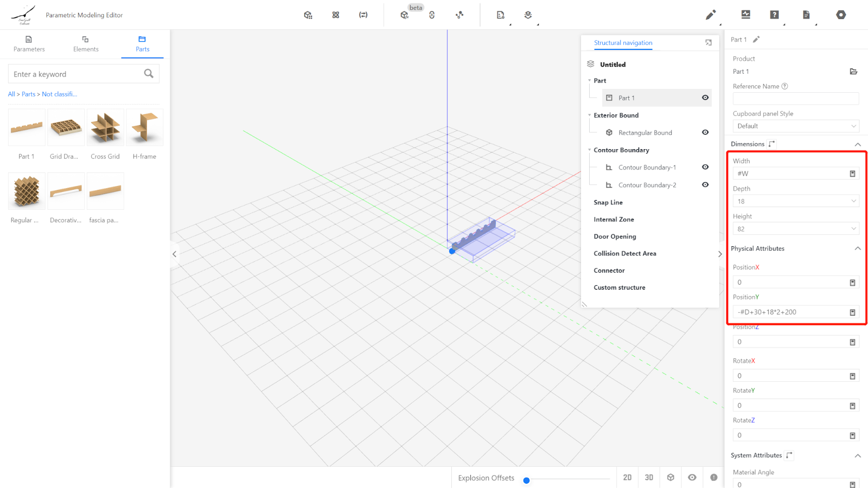The width and height of the screenshot is (868, 488).
Task: Toggle visibility of Contour Boundary-1
Action: (x=705, y=167)
